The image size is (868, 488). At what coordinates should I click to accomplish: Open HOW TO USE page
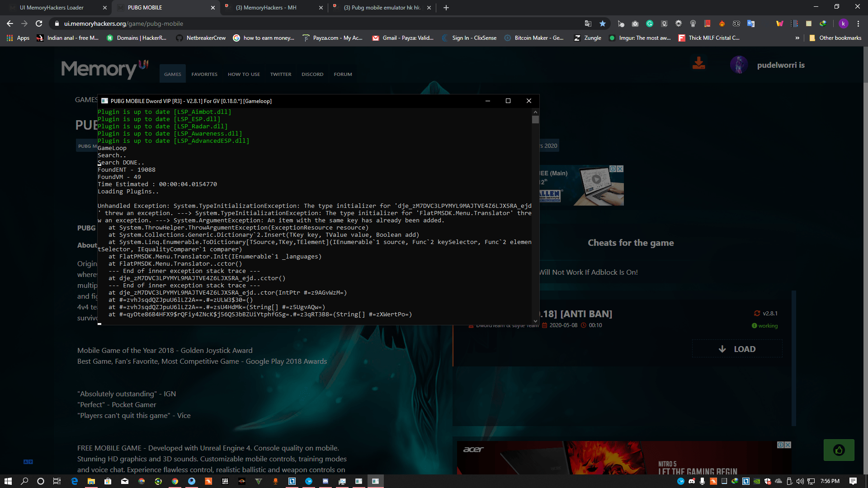click(x=244, y=74)
